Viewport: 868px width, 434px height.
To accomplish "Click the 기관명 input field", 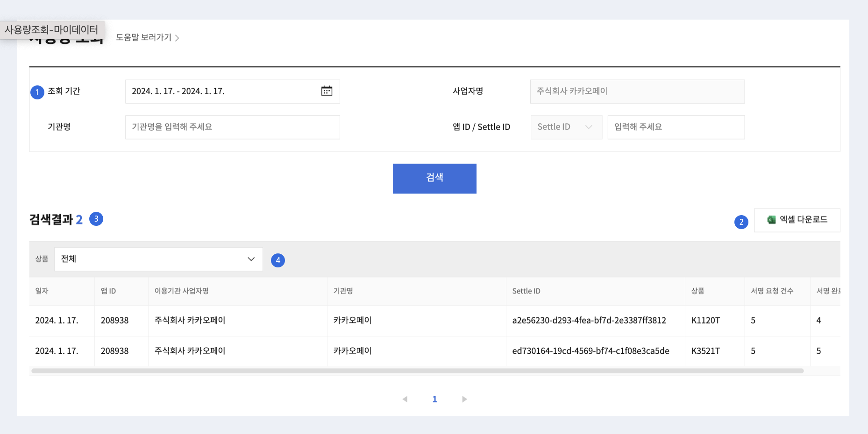I will click(x=232, y=127).
